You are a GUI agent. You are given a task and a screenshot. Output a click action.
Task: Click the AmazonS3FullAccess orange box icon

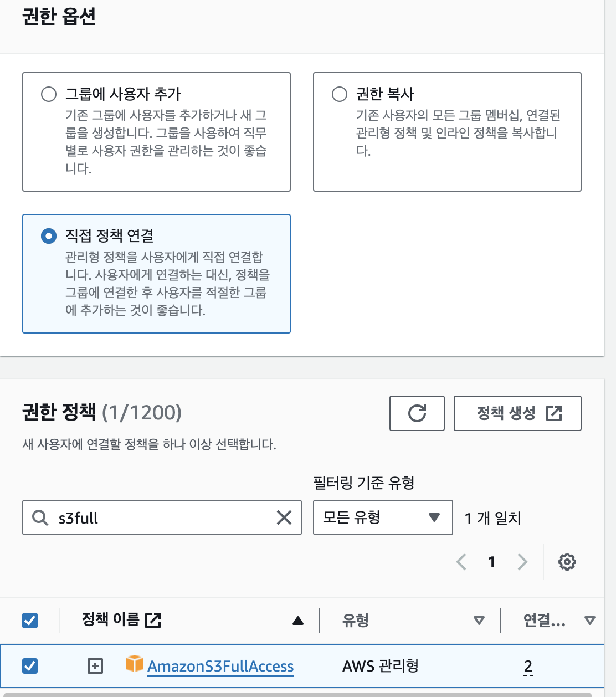coord(134,663)
